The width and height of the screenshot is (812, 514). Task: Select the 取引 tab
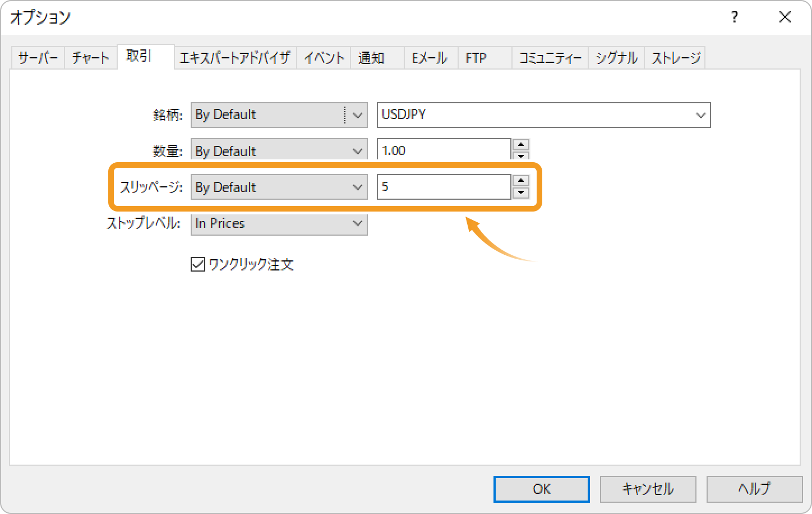(145, 56)
